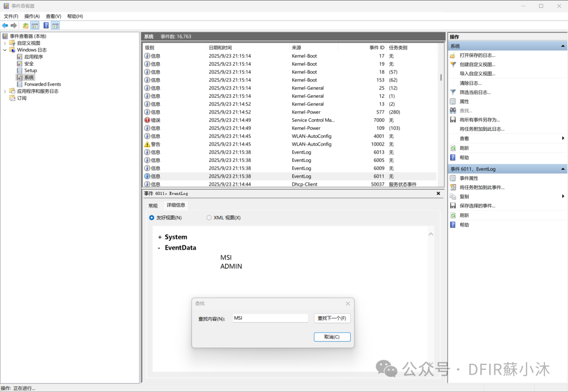Click the 保存选择的事件 save icon

453,205
